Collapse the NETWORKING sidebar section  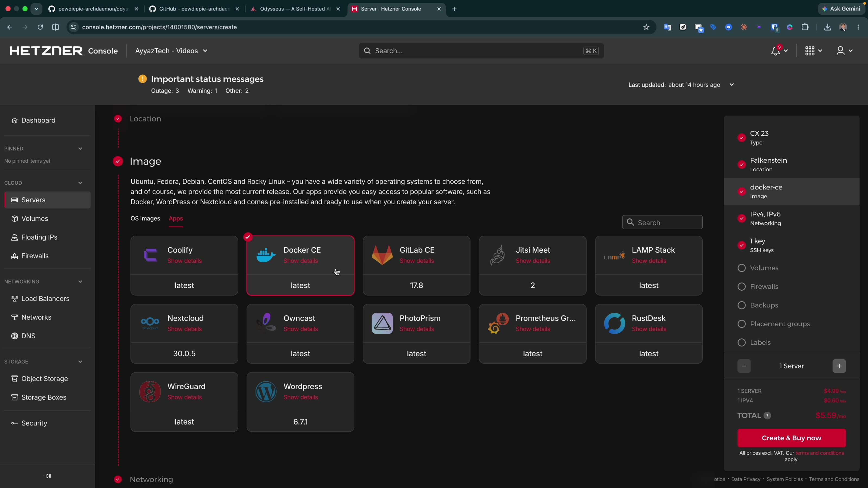coord(80,282)
